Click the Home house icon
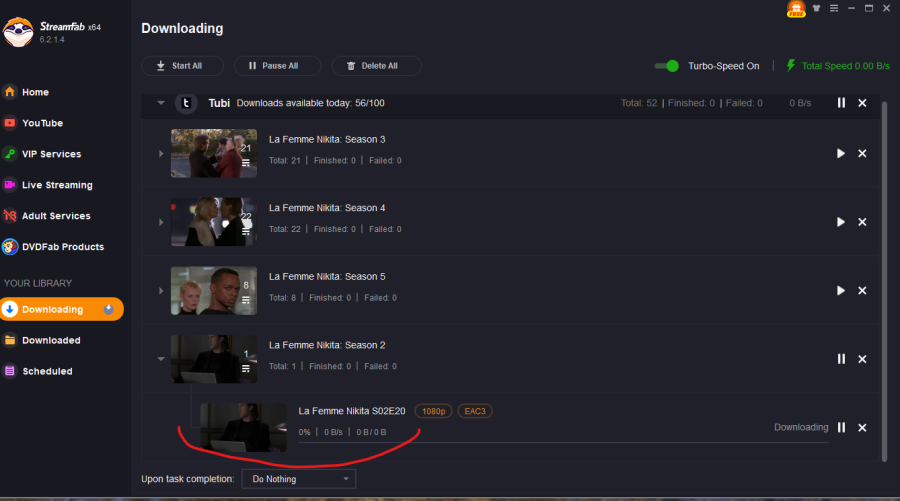 (x=10, y=92)
